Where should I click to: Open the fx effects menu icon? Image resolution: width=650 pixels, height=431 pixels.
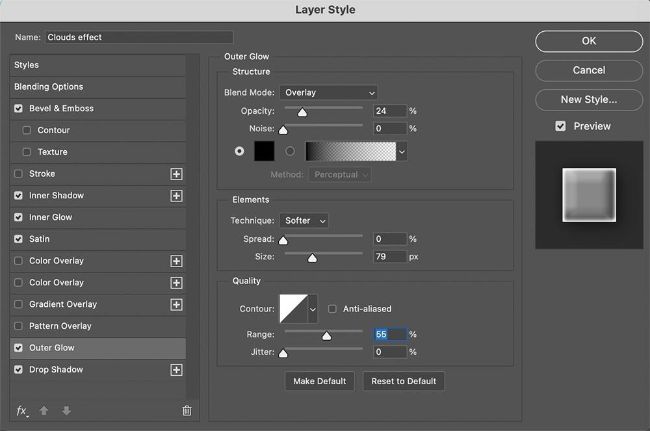pos(22,410)
